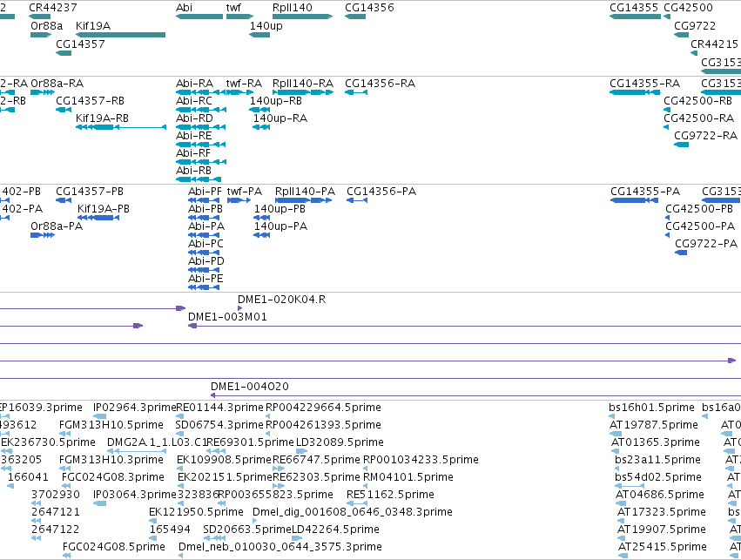
Task: Open the 140up-PB protein feature
Action: (262, 218)
